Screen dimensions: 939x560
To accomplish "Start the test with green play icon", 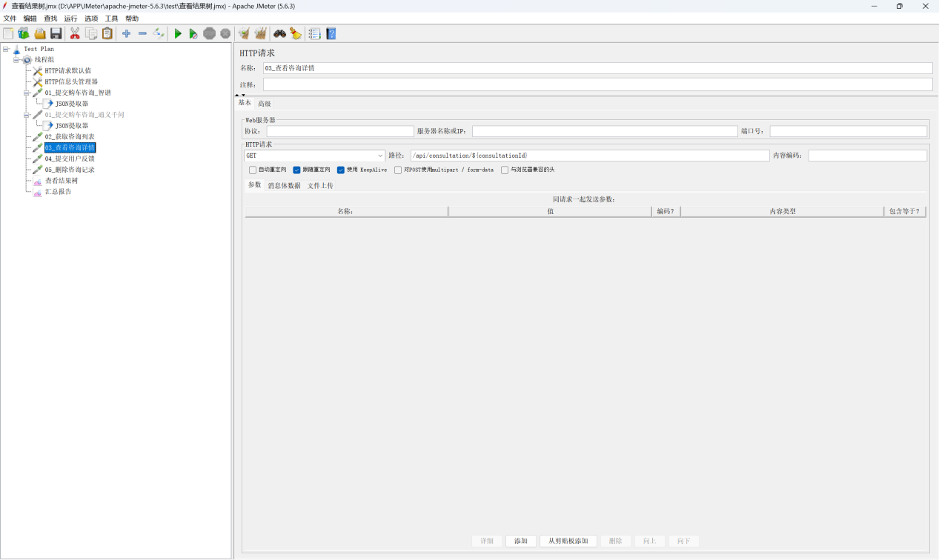I will [178, 33].
